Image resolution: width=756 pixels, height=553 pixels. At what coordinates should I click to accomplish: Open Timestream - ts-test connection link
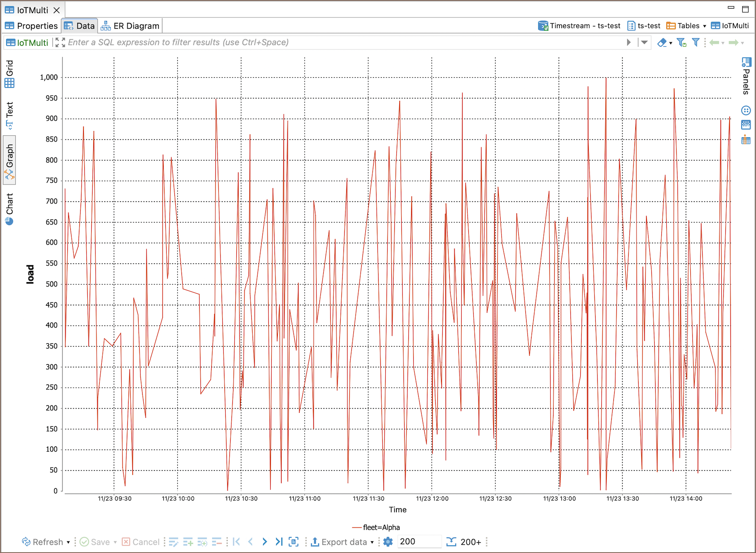click(x=579, y=26)
